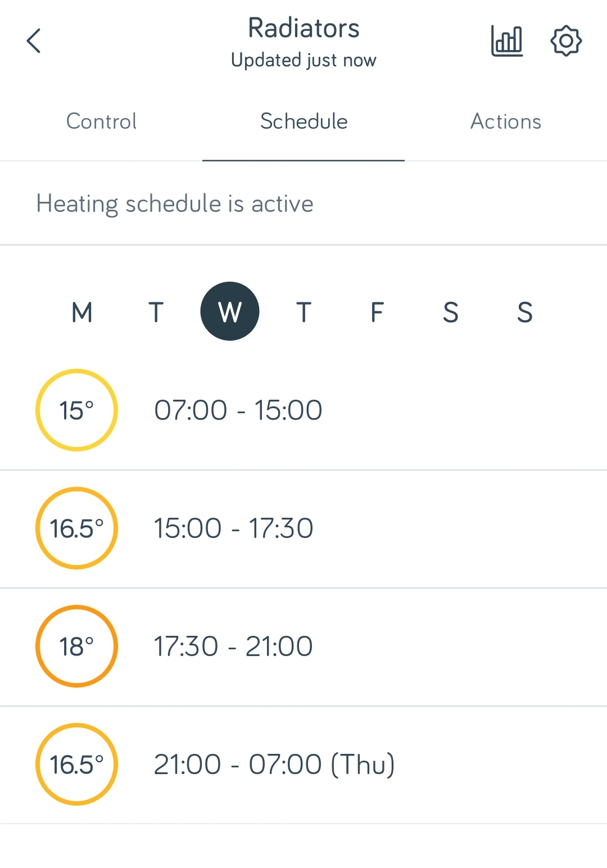Tap the 15° temperature circle
The height and width of the screenshot is (868, 607).
pyautogui.click(x=76, y=410)
